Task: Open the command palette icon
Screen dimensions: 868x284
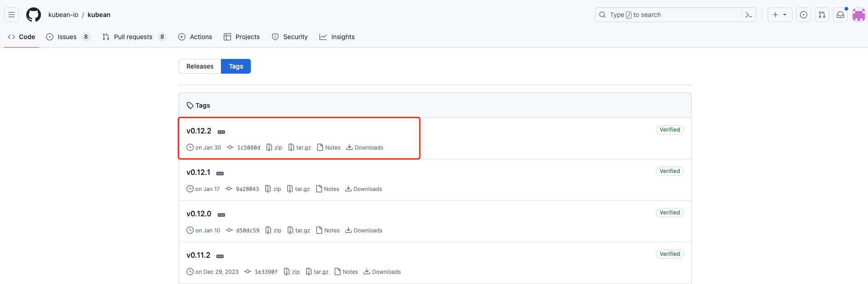Action: 748,15
